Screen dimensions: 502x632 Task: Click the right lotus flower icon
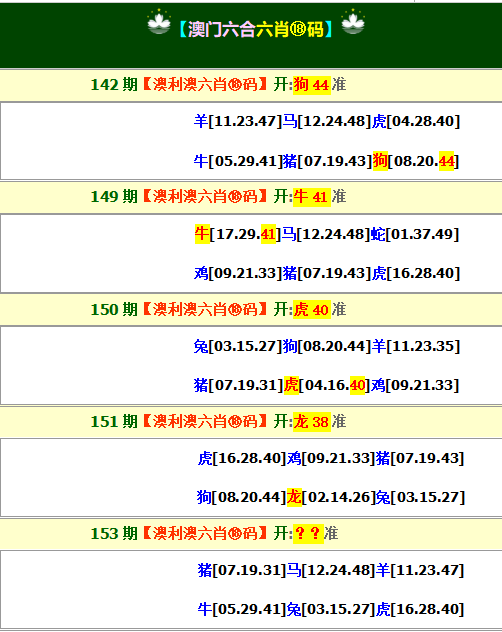[x=353, y=21]
